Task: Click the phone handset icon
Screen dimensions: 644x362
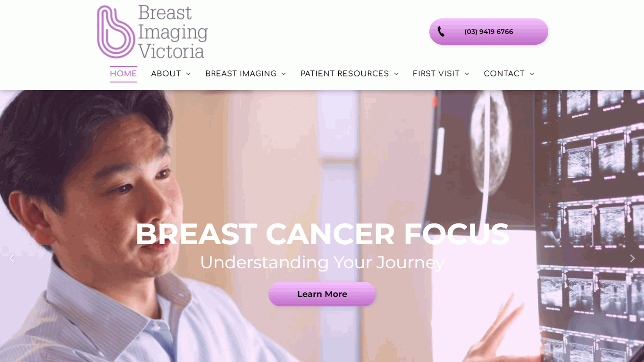Action: 441,32
